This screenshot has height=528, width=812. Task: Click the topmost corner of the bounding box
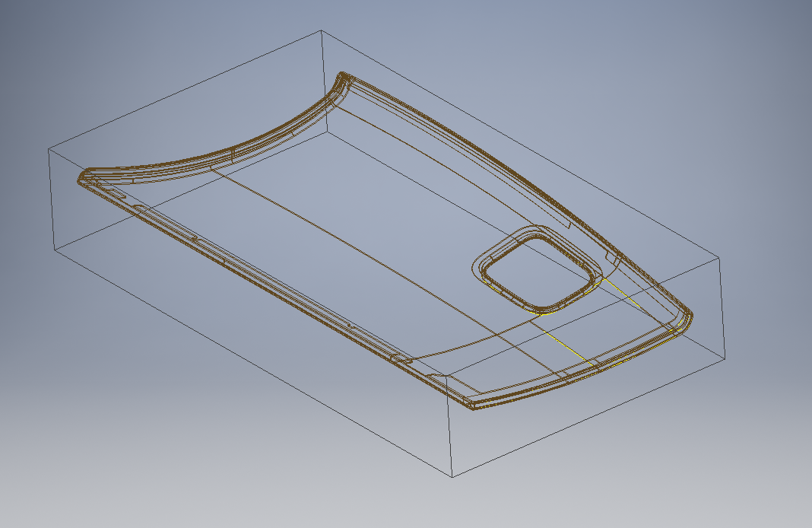[321, 31]
